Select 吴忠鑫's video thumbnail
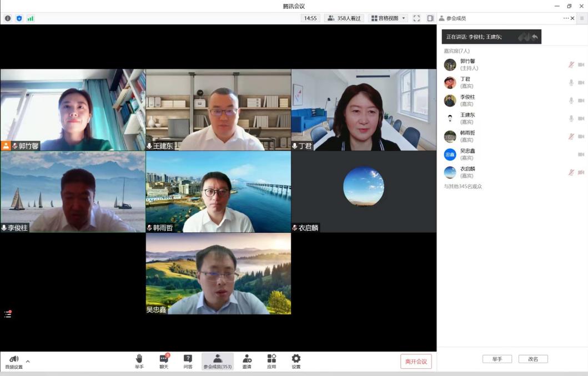The width and height of the screenshot is (588, 376). coord(218,274)
